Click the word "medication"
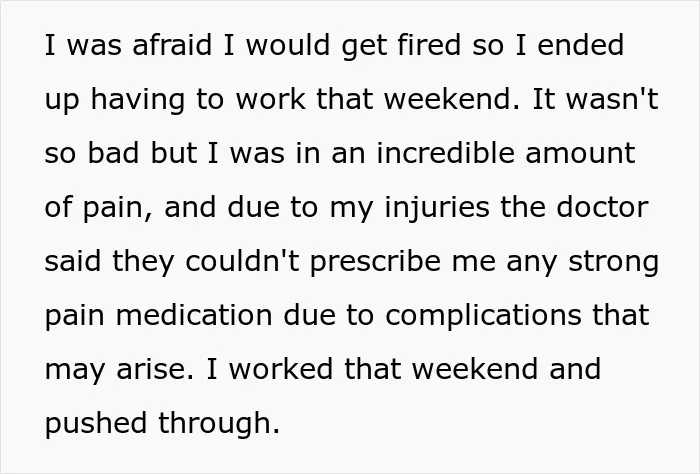Screen dimensions: 700x474 coord(194,315)
